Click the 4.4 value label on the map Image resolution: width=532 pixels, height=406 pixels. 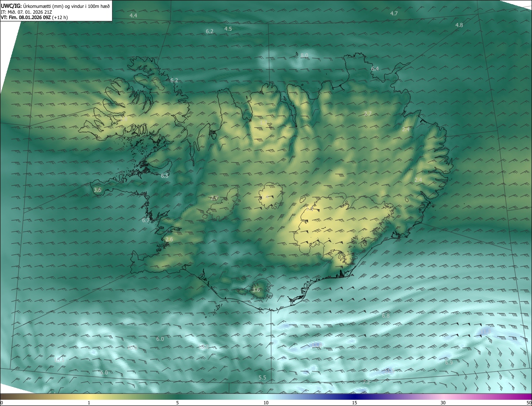[133, 15]
